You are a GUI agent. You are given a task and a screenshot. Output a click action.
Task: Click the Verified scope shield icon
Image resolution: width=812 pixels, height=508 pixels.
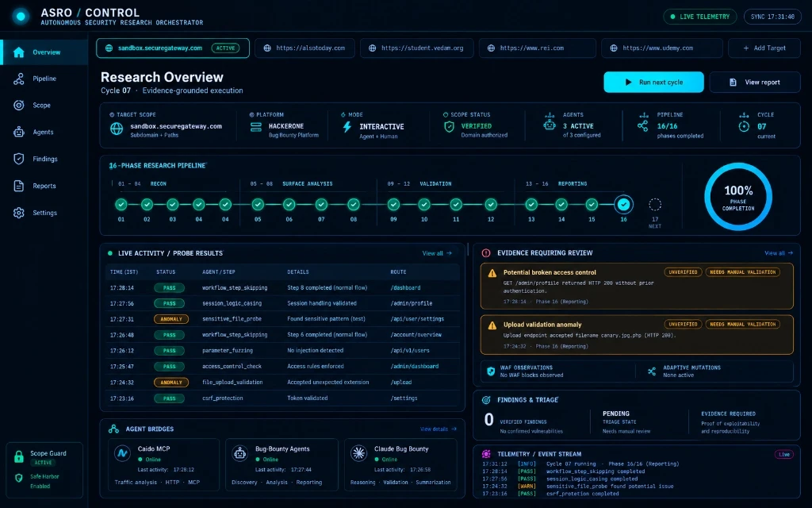(x=449, y=126)
